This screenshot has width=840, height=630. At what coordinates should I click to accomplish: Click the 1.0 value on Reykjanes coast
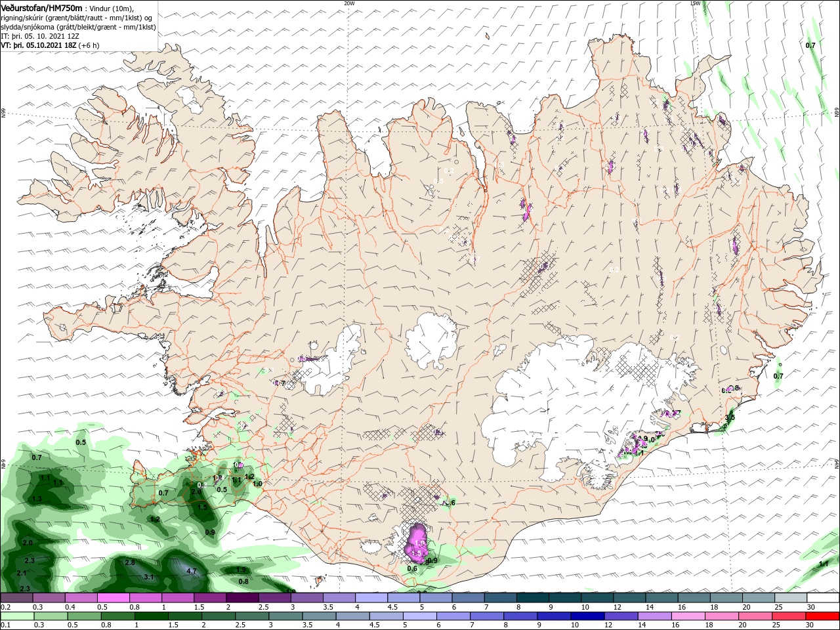click(258, 484)
